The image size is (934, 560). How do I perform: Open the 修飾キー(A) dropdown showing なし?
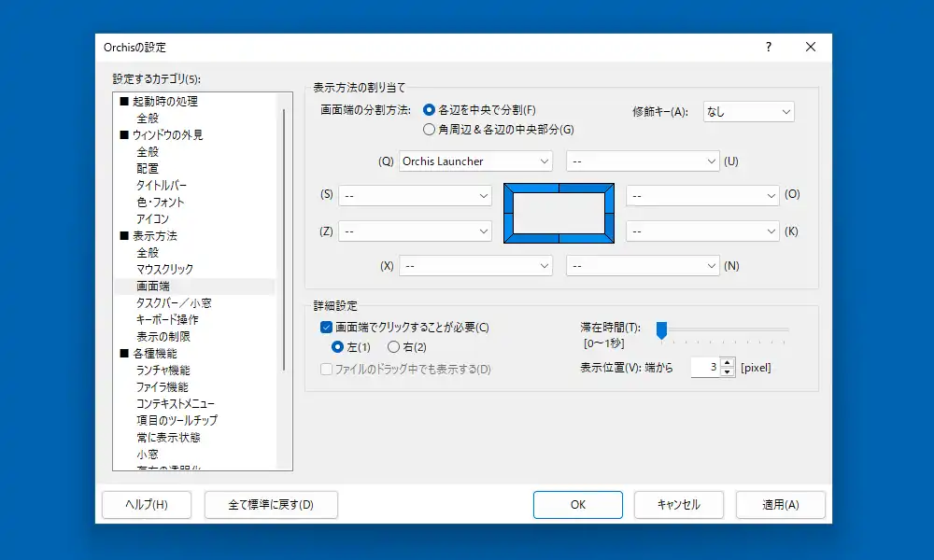748,112
